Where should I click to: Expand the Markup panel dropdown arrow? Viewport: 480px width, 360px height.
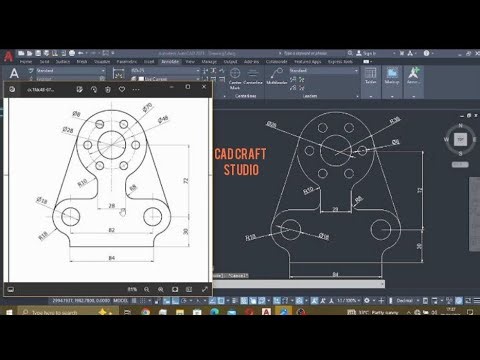click(392, 97)
